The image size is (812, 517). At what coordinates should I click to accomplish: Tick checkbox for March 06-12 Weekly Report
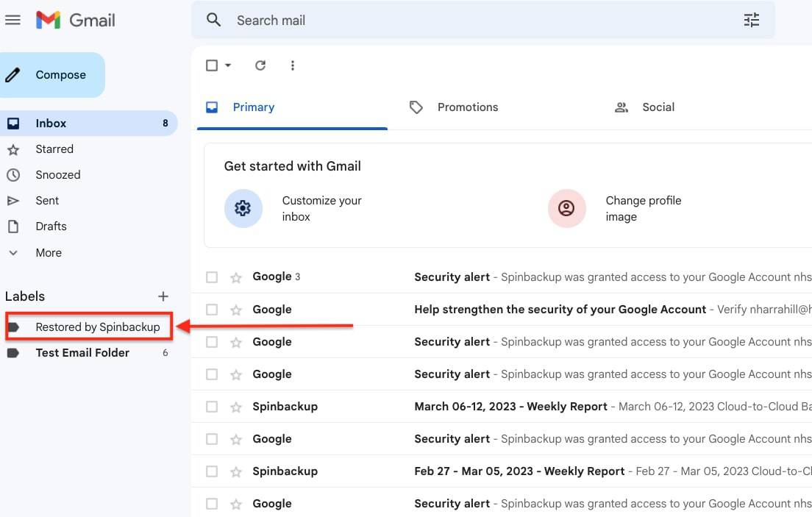212,407
